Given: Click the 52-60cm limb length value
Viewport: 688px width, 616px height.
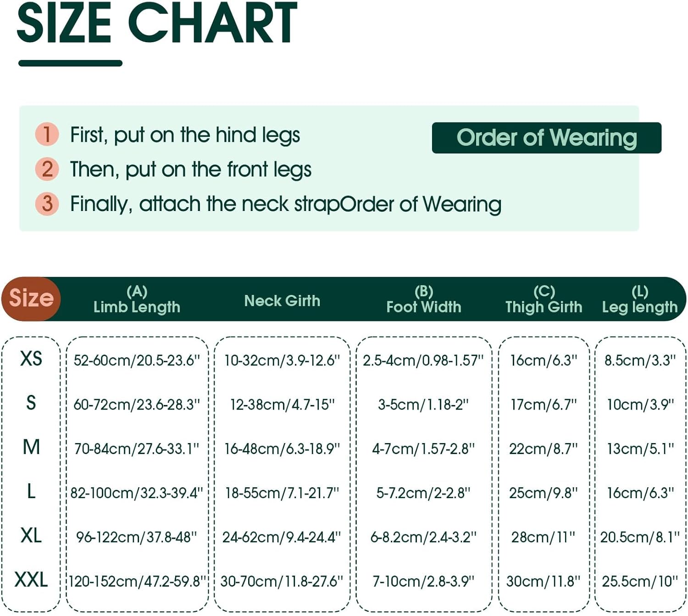Looking at the screenshot, I should tap(137, 361).
